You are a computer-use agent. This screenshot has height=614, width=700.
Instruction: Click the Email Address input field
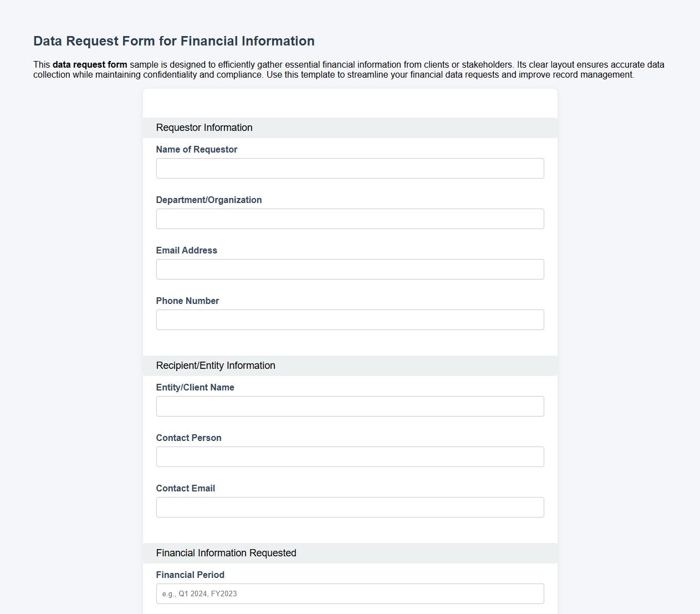point(350,269)
